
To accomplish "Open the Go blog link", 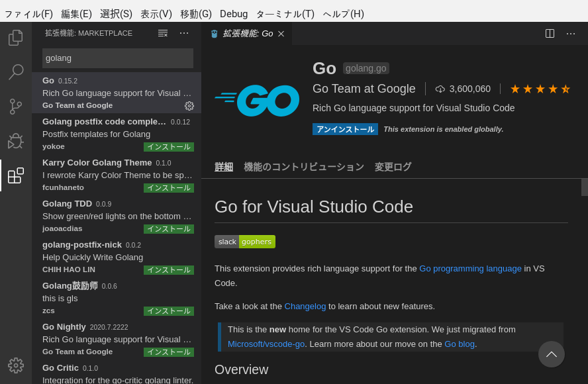I will [460, 344].
